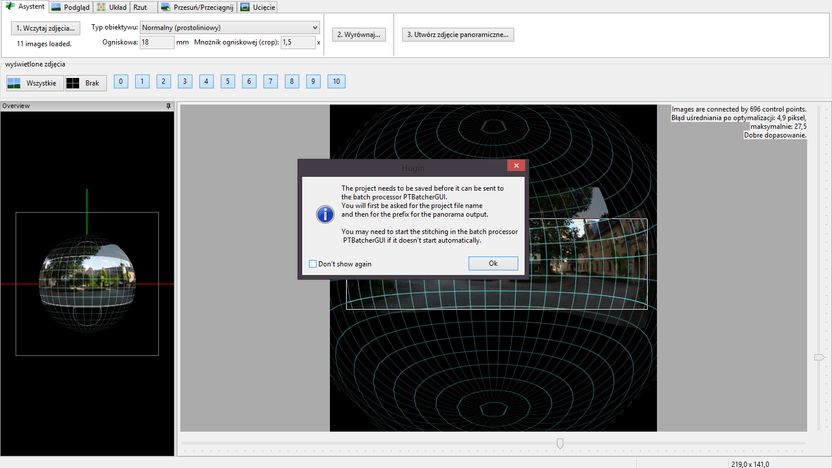The height and width of the screenshot is (468, 832).
Task: Click the information icon in dialog
Action: tap(325, 214)
